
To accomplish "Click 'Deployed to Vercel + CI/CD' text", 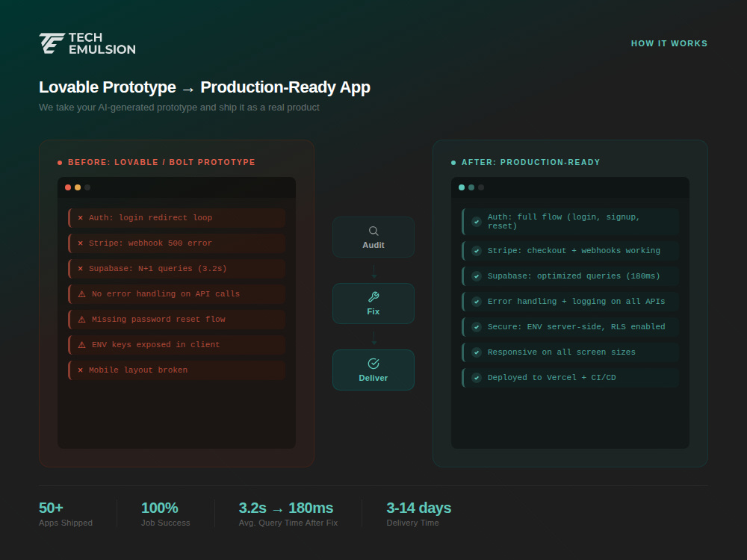I will 552,378.
